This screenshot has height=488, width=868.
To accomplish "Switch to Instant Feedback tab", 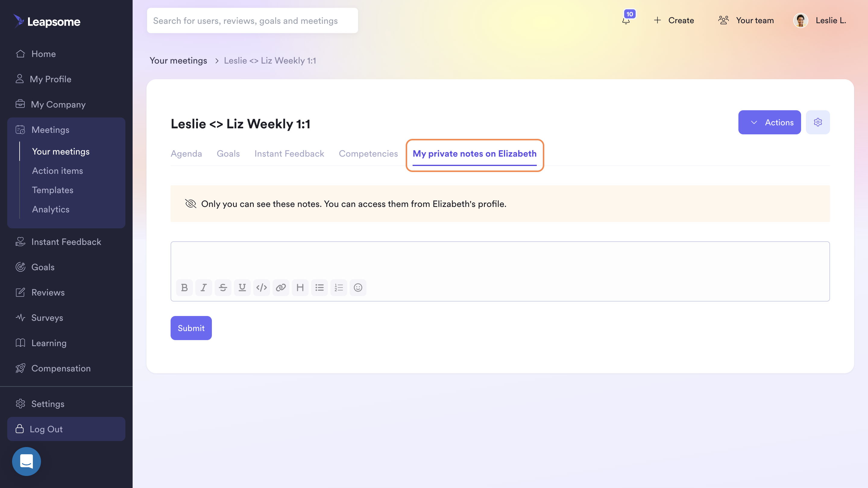I will 289,154.
